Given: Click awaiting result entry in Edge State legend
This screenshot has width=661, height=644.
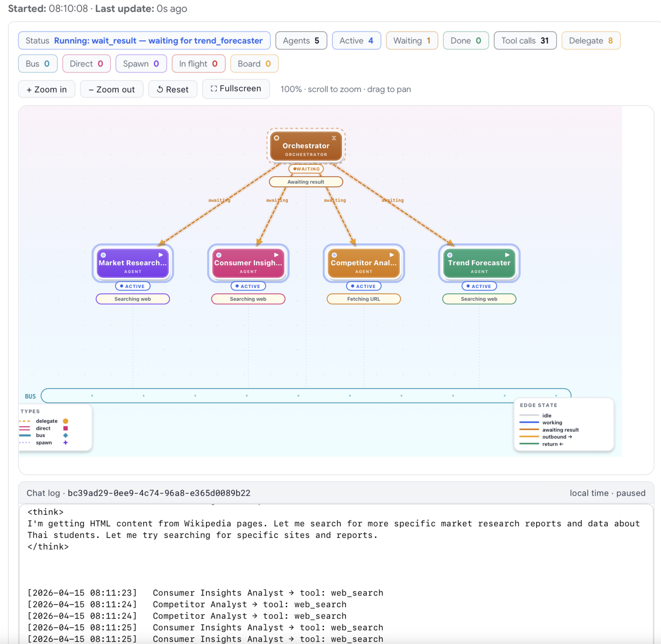Looking at the screenshot, I should click(549, 430).
